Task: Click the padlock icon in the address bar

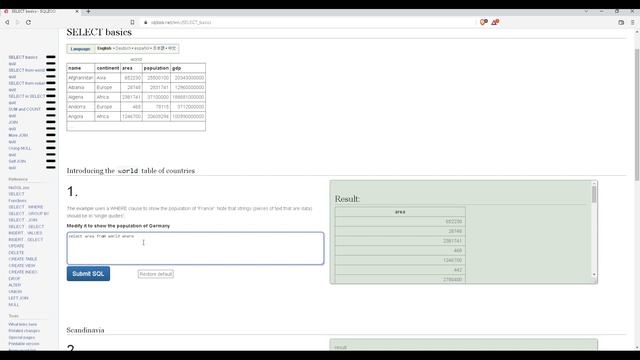Action: tap(146, 22)
